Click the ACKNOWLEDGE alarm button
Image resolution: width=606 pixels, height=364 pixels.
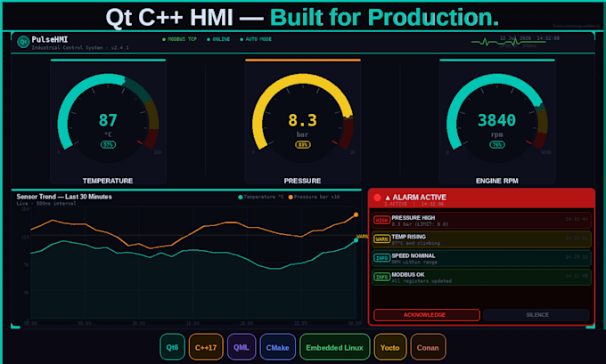click(x=427, y=315)
